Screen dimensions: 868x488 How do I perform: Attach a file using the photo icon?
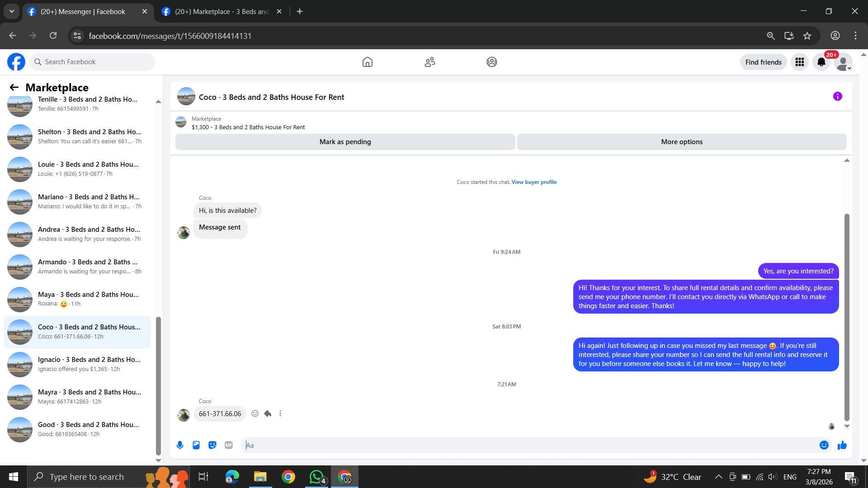coord(196,445)
